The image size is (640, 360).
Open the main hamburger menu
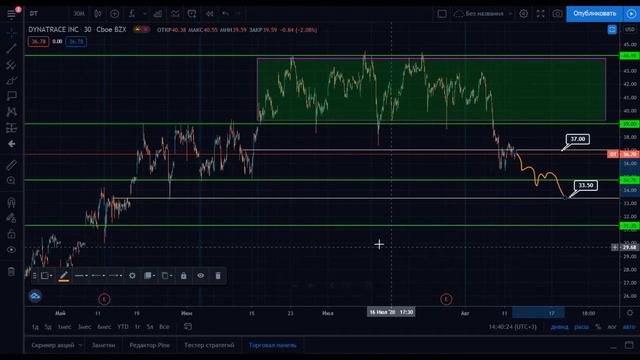click(x=11, y=14)
